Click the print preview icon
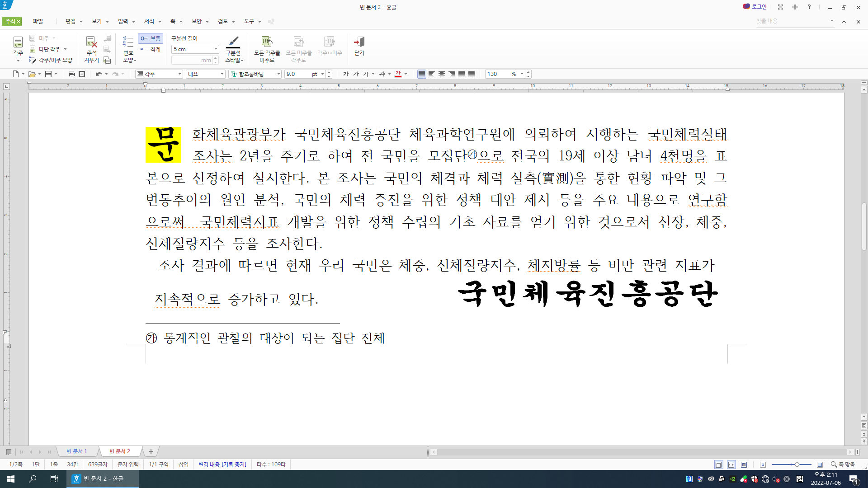868x488 pixels. [82, 74]
